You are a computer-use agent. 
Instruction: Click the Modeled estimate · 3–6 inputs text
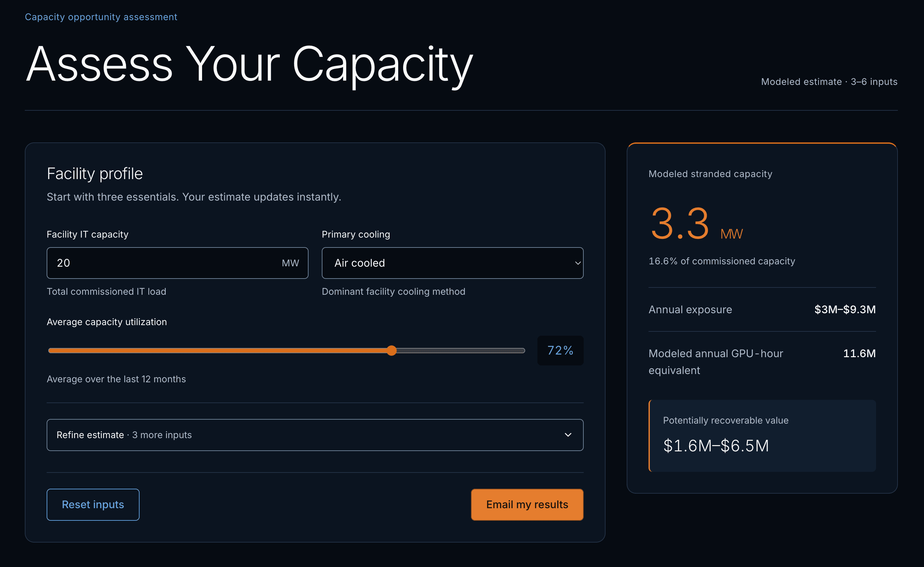tap(829, 82)
